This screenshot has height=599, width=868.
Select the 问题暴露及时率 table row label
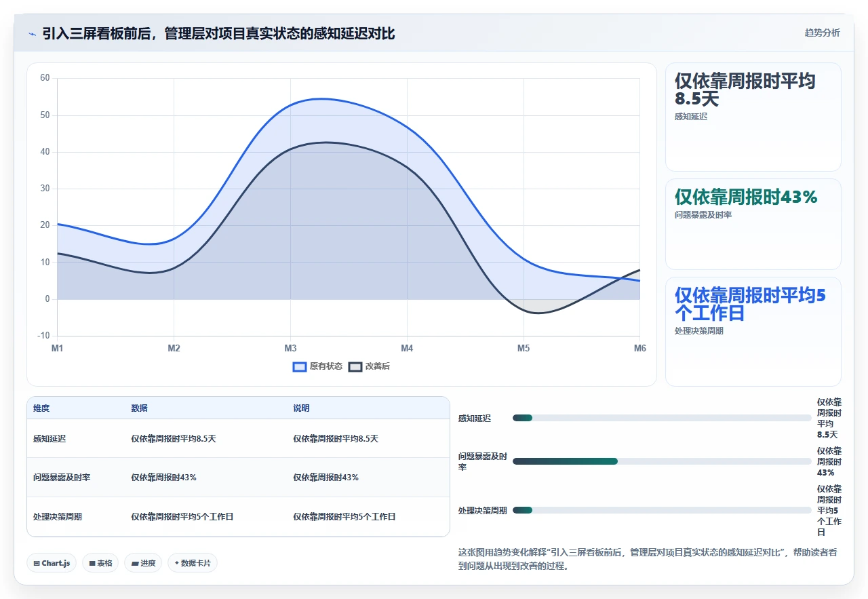(62, 478)
